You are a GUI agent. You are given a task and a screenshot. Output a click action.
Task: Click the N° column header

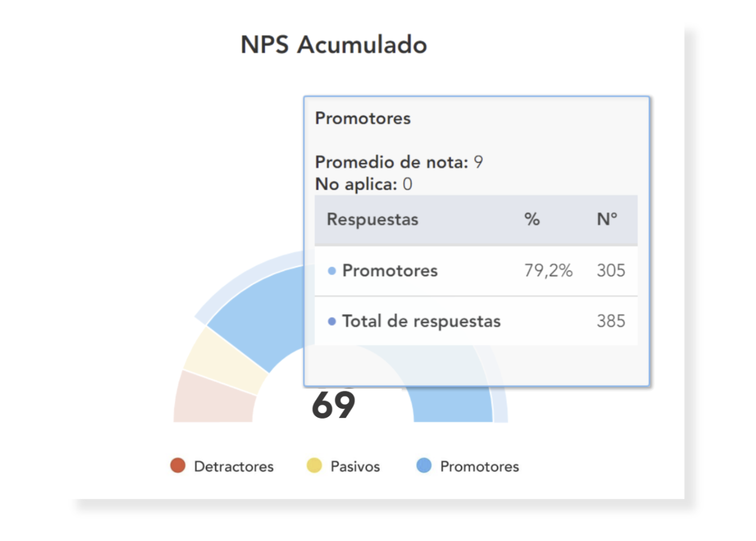pyautogui.click(x=607, y=220)
